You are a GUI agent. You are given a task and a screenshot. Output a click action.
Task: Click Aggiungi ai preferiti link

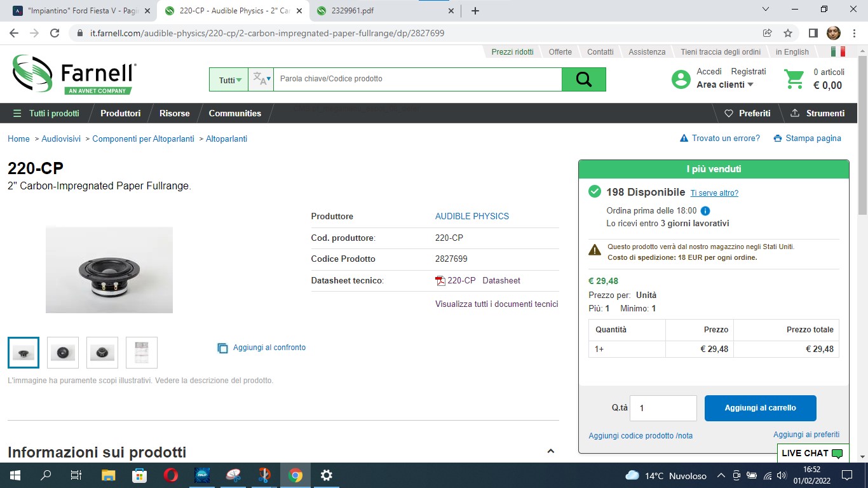click(x=806, y=435)
